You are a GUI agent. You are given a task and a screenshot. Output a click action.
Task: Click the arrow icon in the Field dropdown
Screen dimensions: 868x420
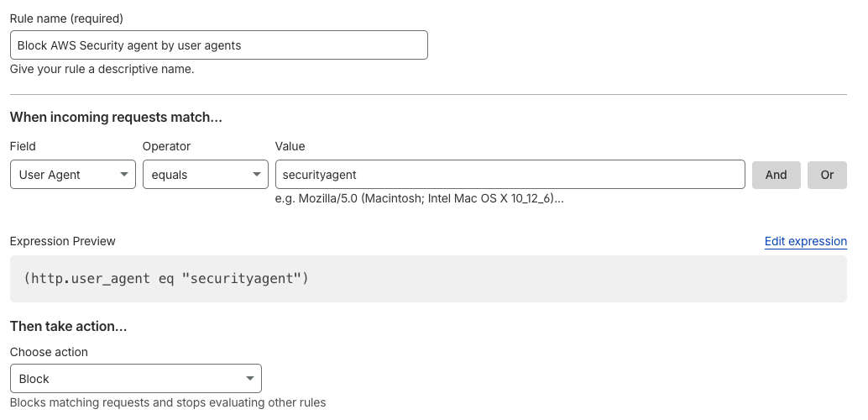tap(124, 175)
